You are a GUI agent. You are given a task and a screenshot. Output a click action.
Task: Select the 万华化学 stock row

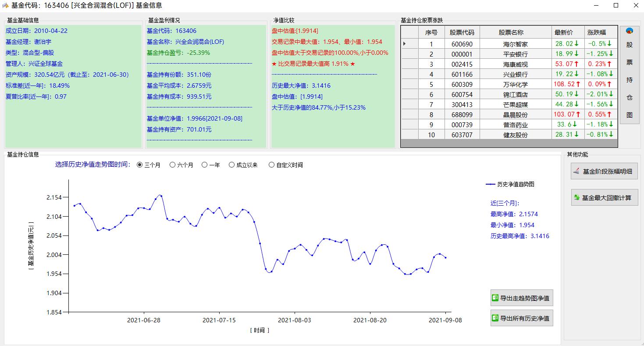click(509, 84)
